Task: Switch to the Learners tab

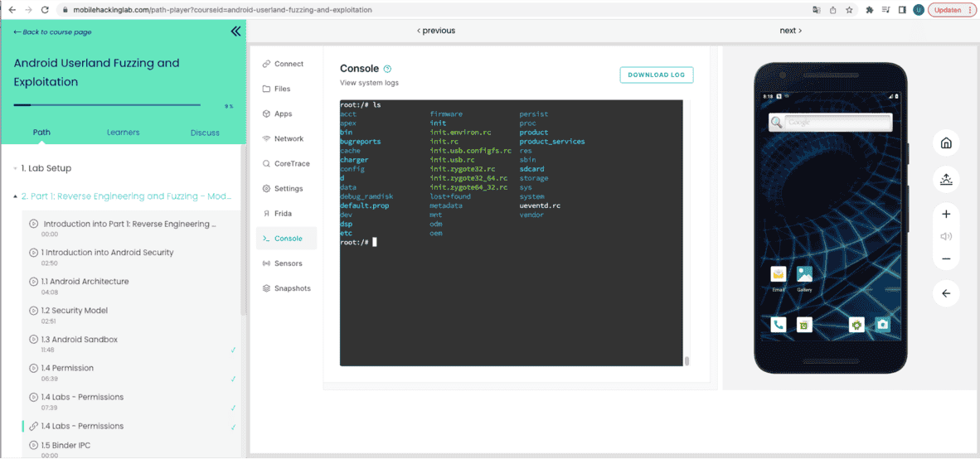Action: (123, 133)
